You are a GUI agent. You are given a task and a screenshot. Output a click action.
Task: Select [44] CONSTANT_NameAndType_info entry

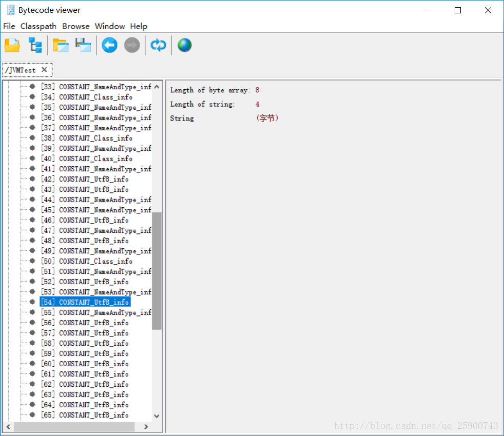(x=96, y=200)
